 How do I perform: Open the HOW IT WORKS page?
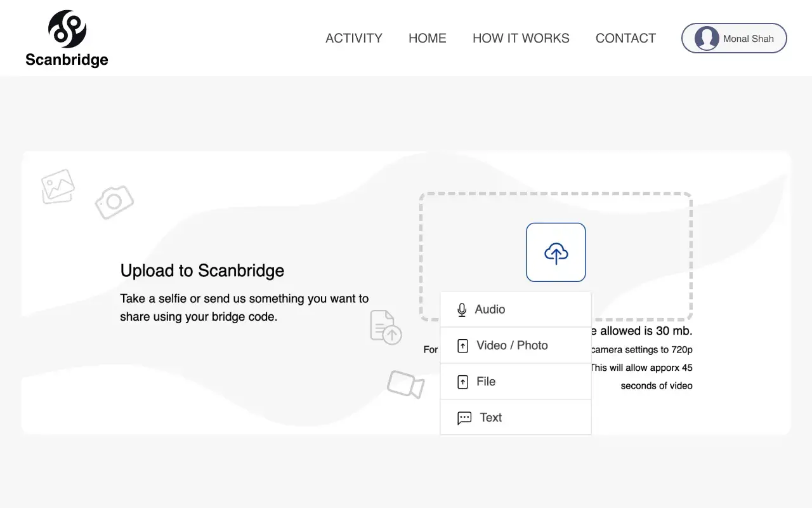click(x=521, y=38)
